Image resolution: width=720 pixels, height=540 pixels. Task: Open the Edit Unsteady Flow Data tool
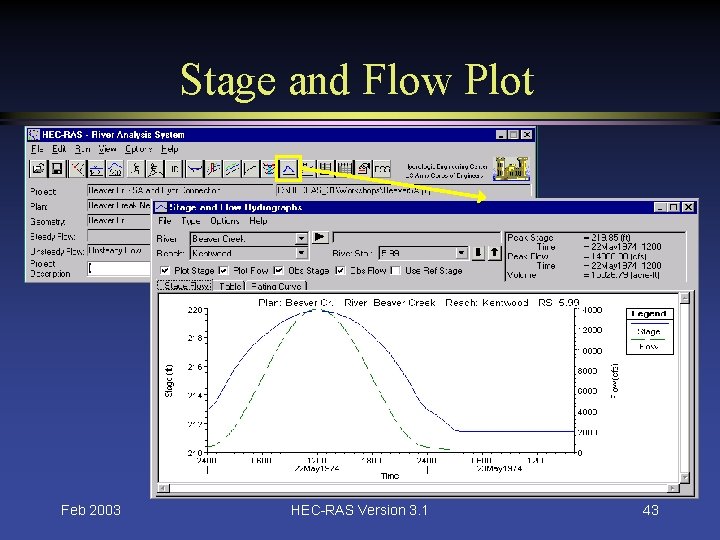115,169
